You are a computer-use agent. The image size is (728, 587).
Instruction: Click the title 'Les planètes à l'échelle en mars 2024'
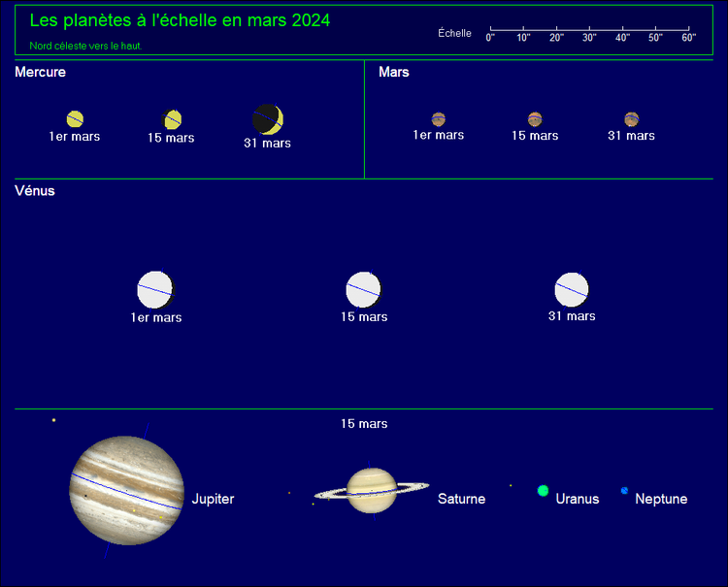tap(180, 20)
